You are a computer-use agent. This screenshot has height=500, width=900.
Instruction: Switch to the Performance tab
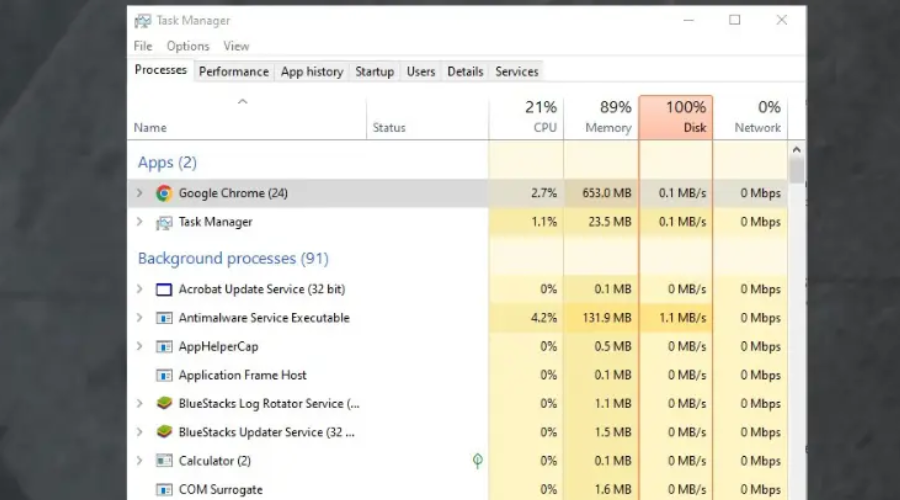pos(233,72)
